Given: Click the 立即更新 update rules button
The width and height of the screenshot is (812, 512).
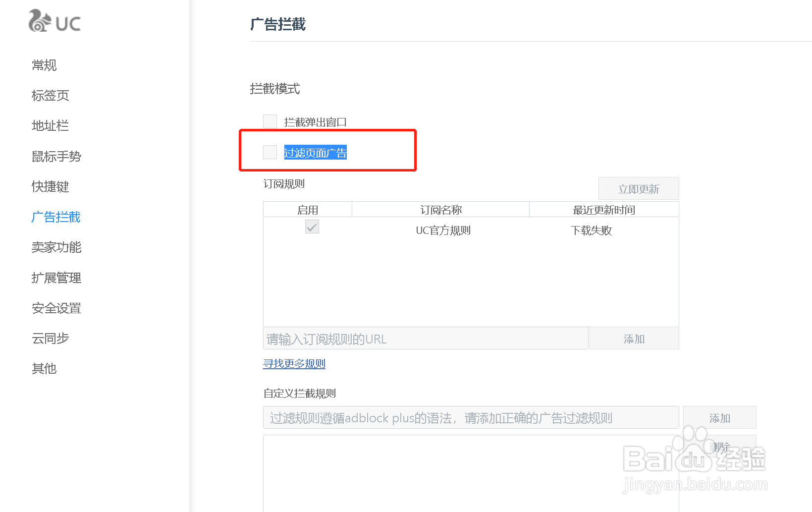Looking at the screenshot, I should click(x=638, y=188).
